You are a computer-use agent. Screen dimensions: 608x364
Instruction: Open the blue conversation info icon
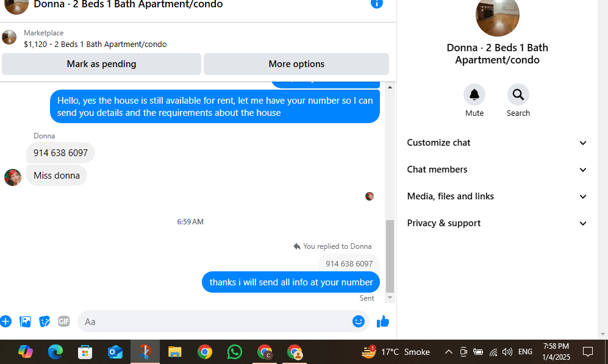[x=376, y=4]
